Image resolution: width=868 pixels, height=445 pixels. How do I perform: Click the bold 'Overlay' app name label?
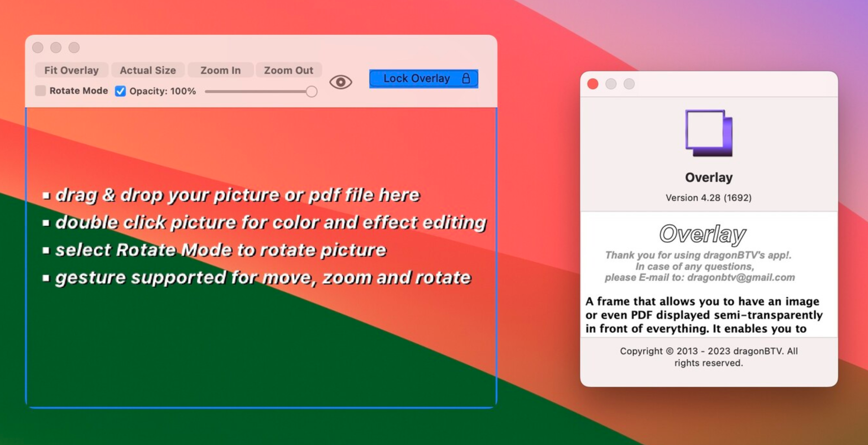[x=709, y=178]
